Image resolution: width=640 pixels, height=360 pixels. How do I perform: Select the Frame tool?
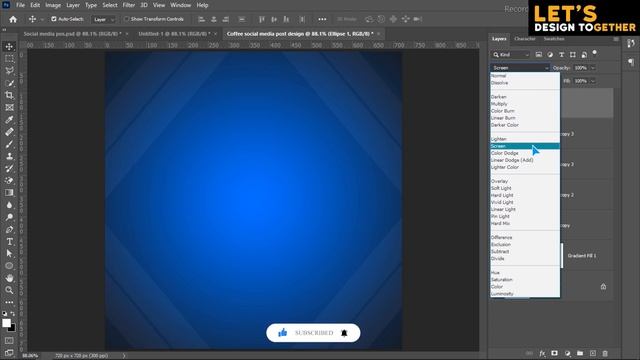pyautogui.click(x=9, y=107)
